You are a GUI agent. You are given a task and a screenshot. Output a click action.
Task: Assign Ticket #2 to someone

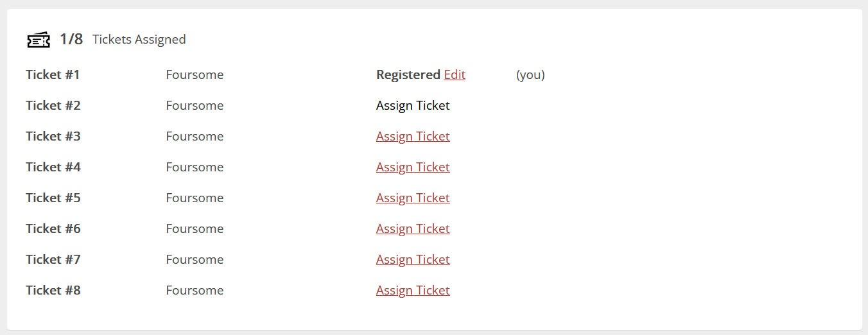click(x=413, y=106)
